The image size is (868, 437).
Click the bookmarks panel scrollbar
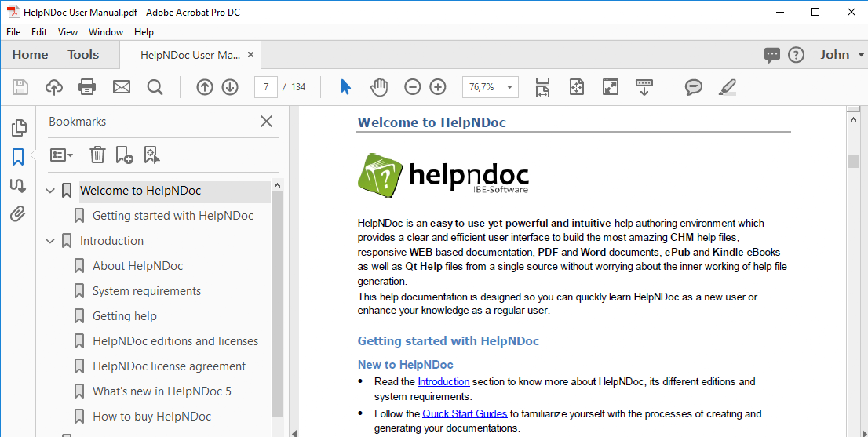(277, 304)
